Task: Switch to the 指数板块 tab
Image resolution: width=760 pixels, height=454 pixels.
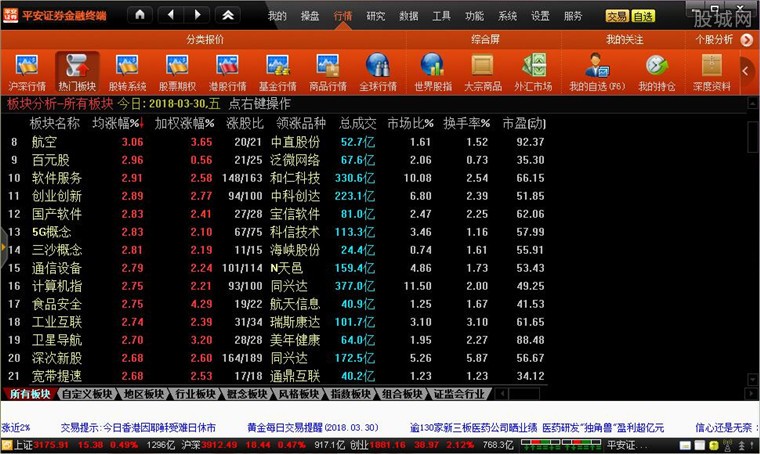Action: click(x=350, y=394)
